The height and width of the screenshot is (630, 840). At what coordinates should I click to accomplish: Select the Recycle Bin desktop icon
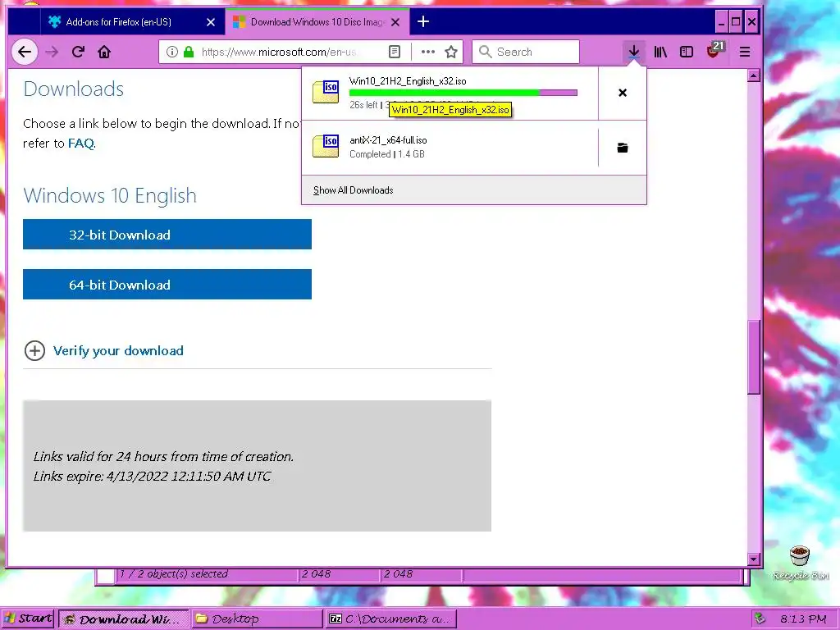[x=801, y=563]
